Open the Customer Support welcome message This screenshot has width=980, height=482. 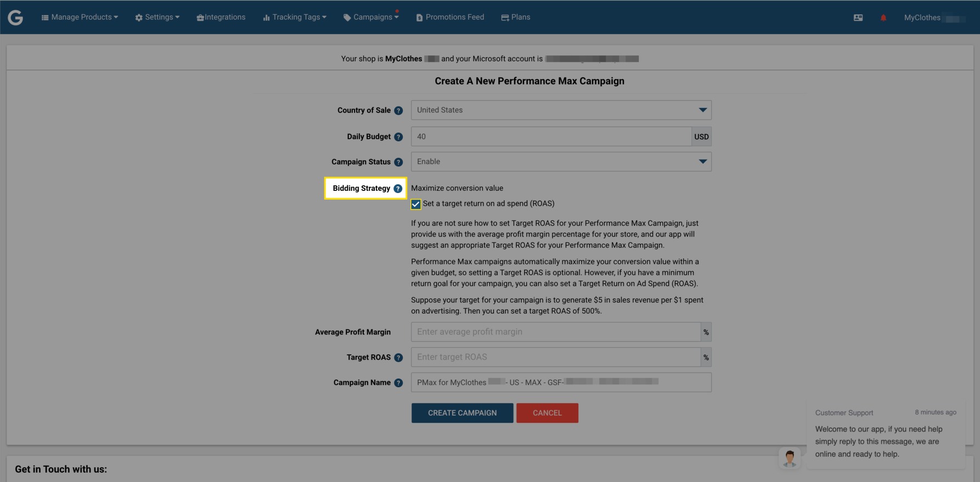(x=886, y=436)
